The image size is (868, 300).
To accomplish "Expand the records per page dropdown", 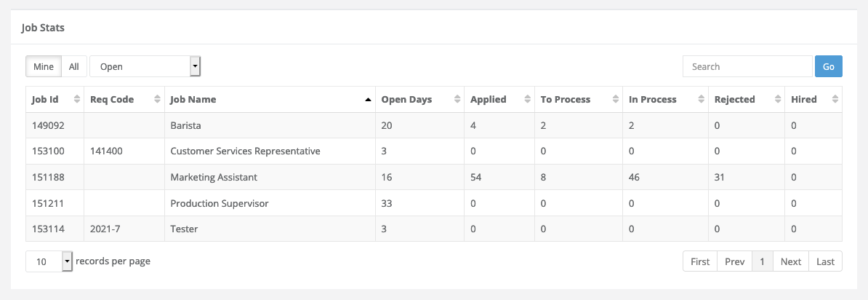I will point(49,261).
